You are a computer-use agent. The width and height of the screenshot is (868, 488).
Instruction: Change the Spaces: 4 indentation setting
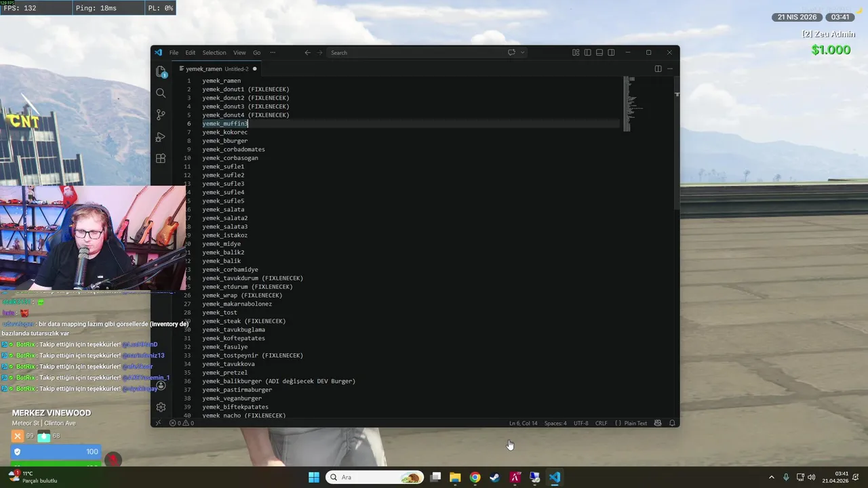555,423
